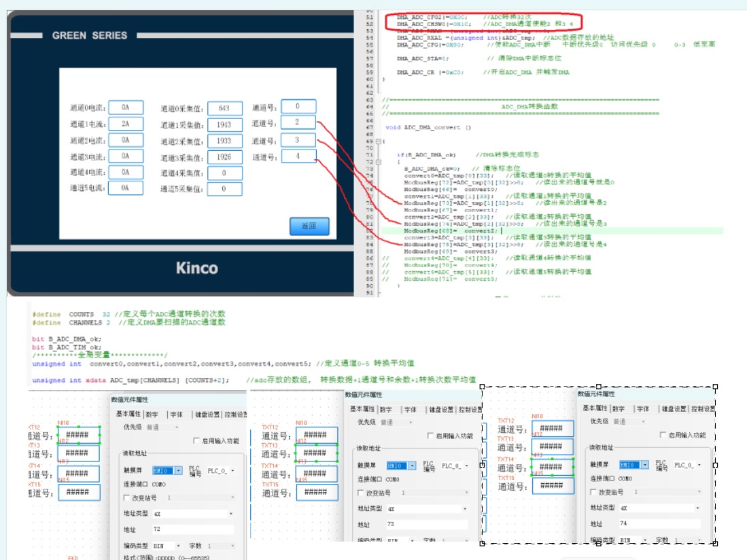Click the highlighted line 'ModbusReg[68]= convert2;'
Screen dimensions: 747x560
(451, 231)
